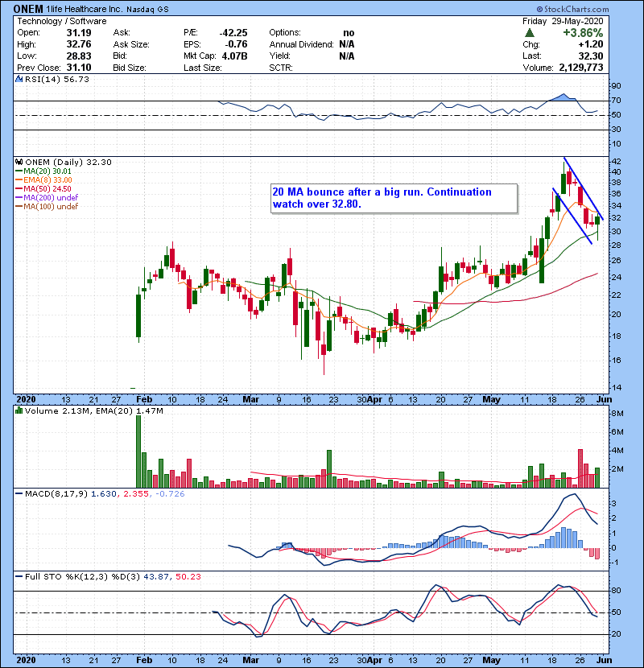
Task: Click the MACD signal value 2.355
Action: [x=136, y=494]
